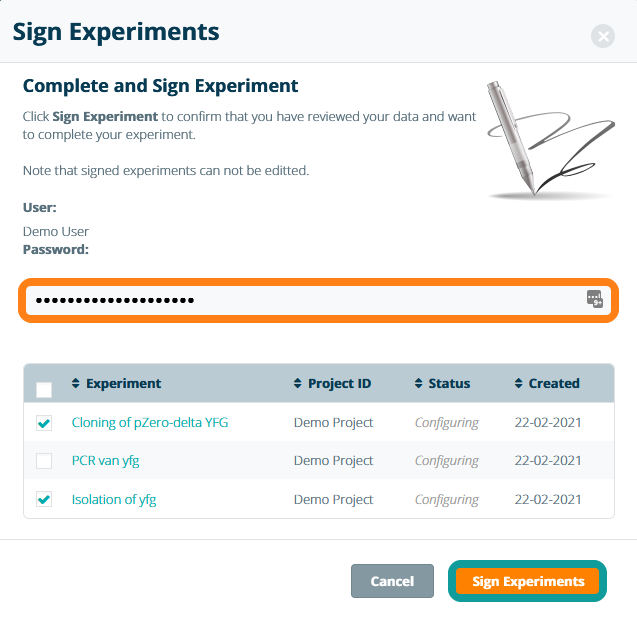
Task: Click the Status column header label
Action: coord(449,384)
